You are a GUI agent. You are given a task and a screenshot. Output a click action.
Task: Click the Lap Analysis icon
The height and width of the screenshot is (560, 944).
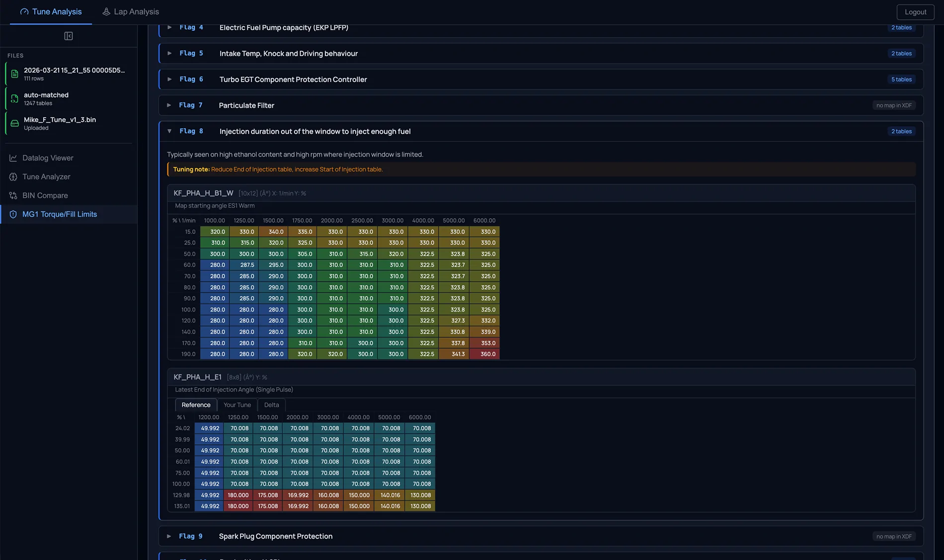point(106,11)
